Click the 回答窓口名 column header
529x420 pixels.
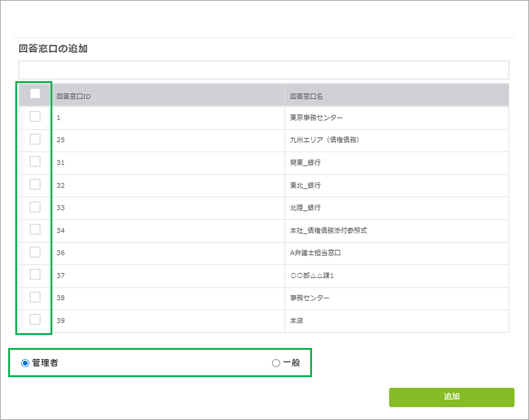click(306, 96)
